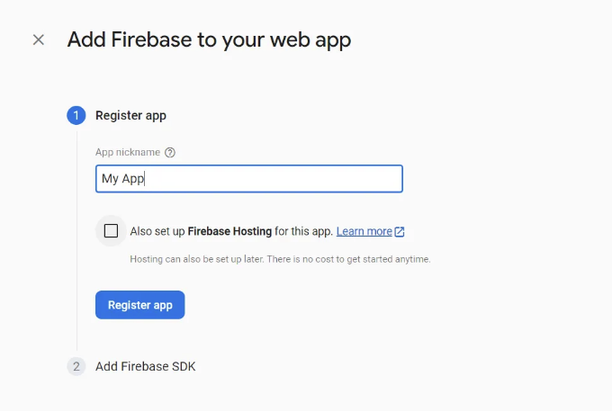Click the 'Add Firebase to your web app' title
Screen dimensions: 612x411
pos(209,40)
